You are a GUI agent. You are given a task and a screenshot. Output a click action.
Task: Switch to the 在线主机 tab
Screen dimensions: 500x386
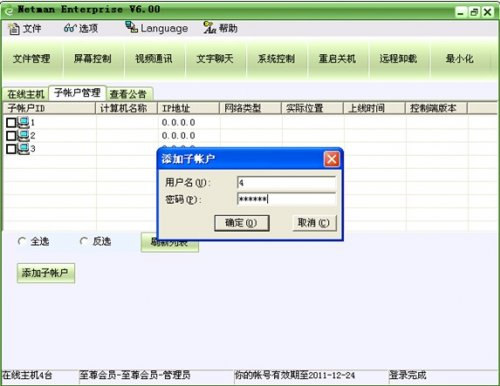click(26, 94)
